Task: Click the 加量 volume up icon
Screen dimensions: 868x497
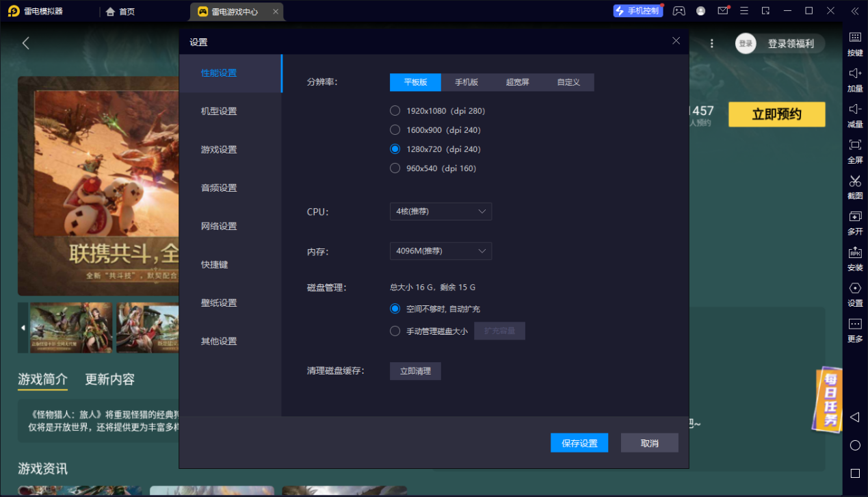Action: (855, 73)
